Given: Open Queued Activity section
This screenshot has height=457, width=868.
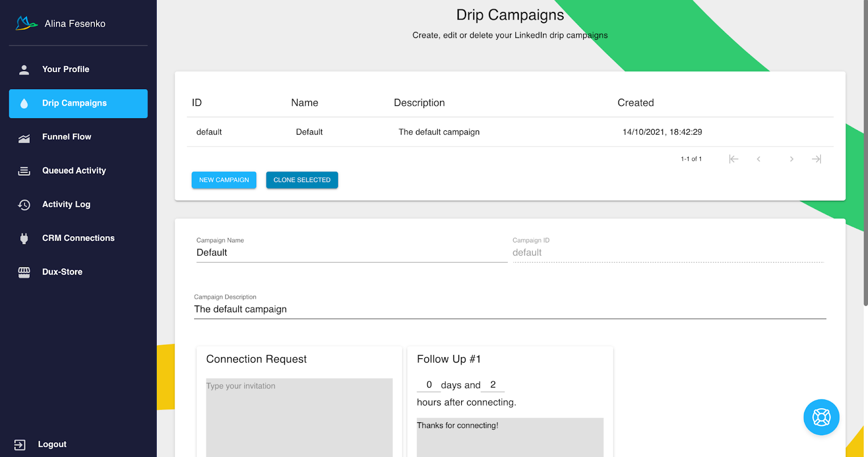Looking at the screenshot, I should (78, 171).
